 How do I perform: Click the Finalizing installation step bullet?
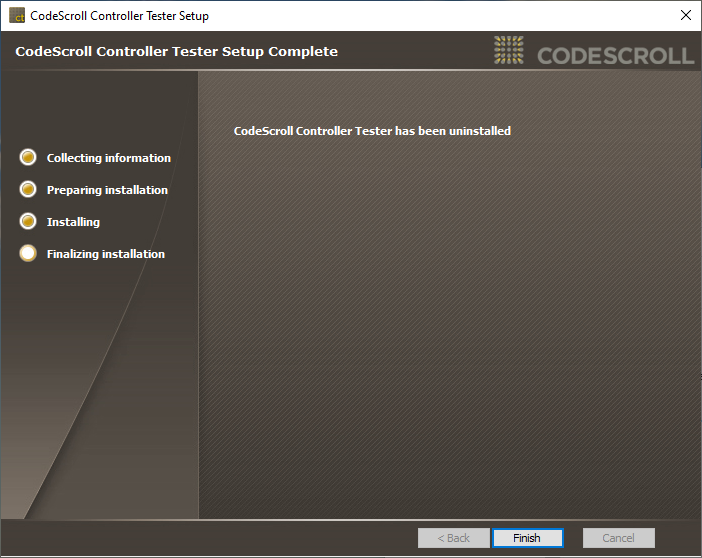[x=28, y=253]
